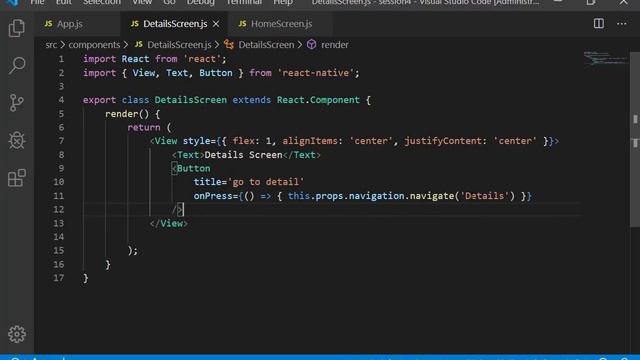This screenshot has width=640, height=360.
Task: Click the 'react' string on line 1
Action: pyautogui.click(x=202, y=59)
